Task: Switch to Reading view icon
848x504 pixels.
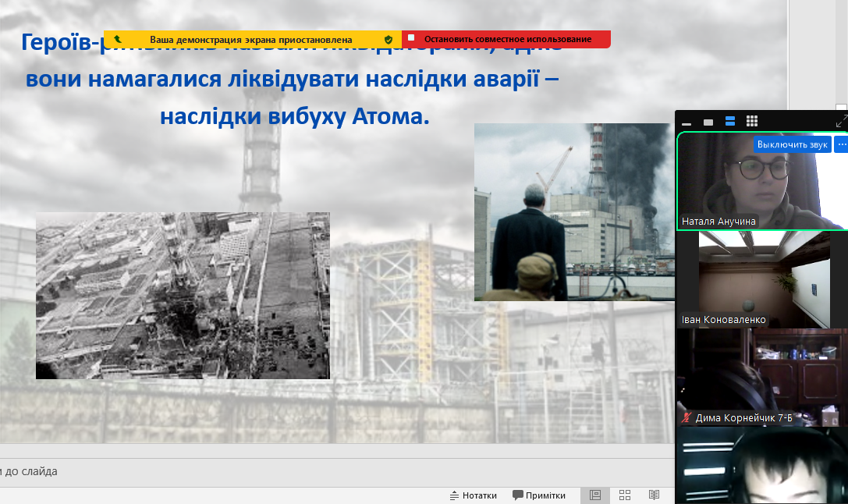Action: coord(654,495)
